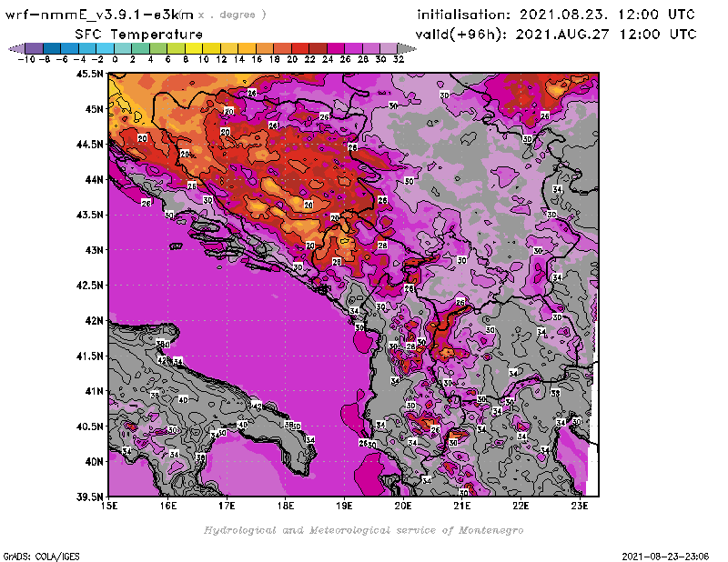728x562 pixels.
Task: Click the 'initialisation: 2021.08.23. 12:00 UTC' text
Action: (556, 15)
